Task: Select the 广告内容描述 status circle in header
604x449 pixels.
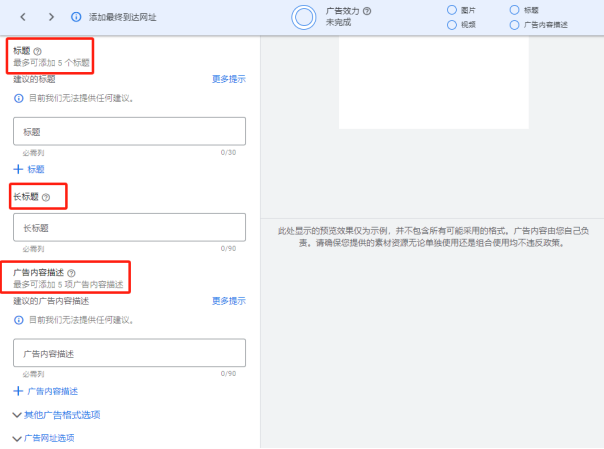Action: click(514, 25)
